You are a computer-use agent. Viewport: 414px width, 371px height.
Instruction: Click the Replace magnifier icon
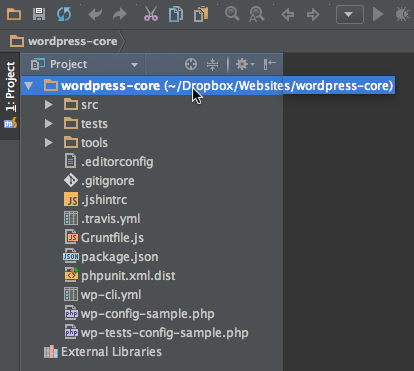(x=257, y=15)
